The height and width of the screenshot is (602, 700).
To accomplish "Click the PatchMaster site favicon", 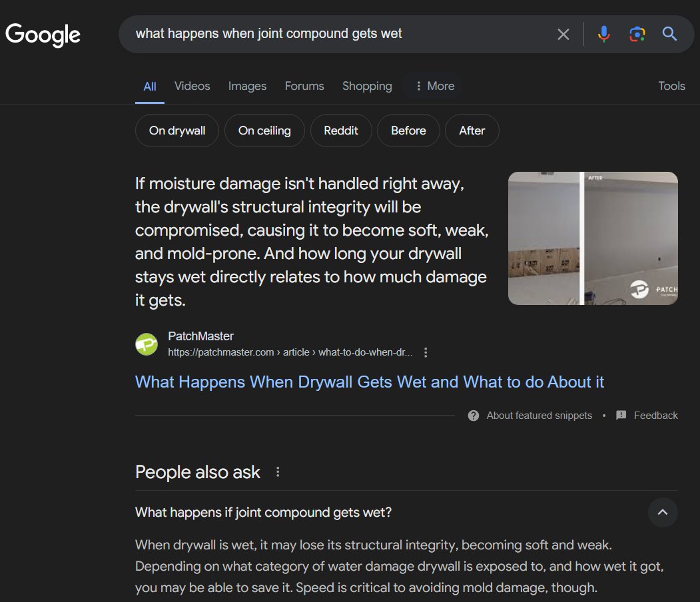I will (x=147, y=344).
